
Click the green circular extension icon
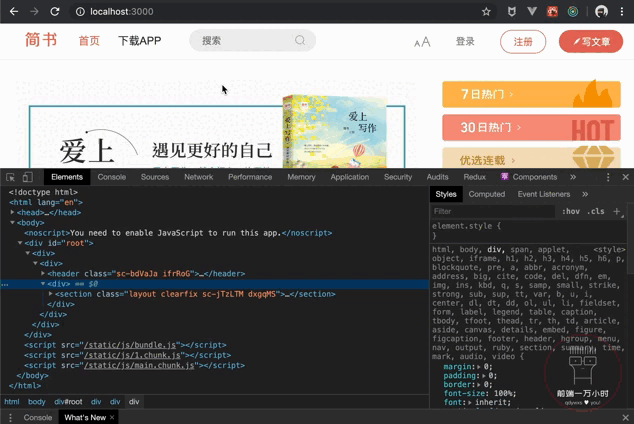click(x=573, y=12)
